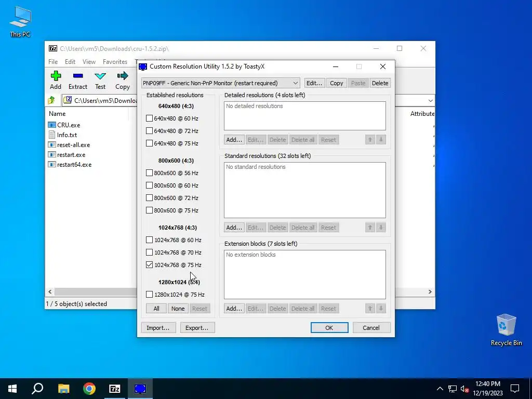This screenshot has height=399, width=532.
Task: Click the Import... button
Action: point(158,328)
